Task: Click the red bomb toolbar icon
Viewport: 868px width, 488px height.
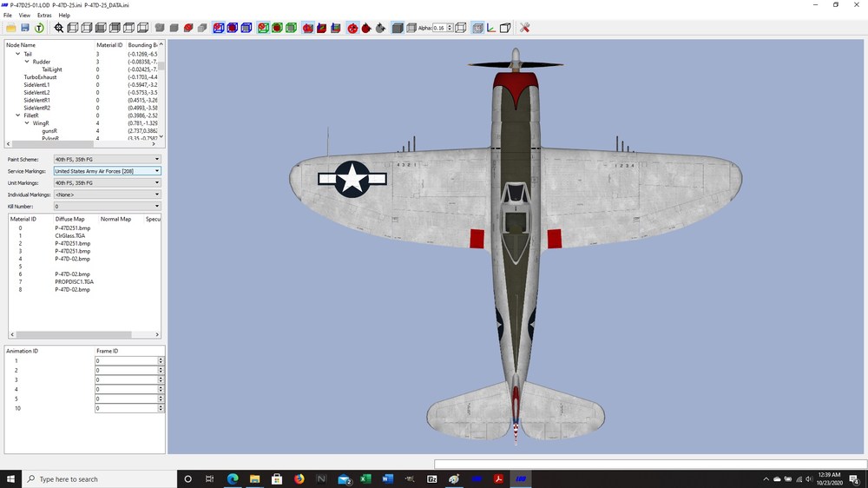Action: 366,28
